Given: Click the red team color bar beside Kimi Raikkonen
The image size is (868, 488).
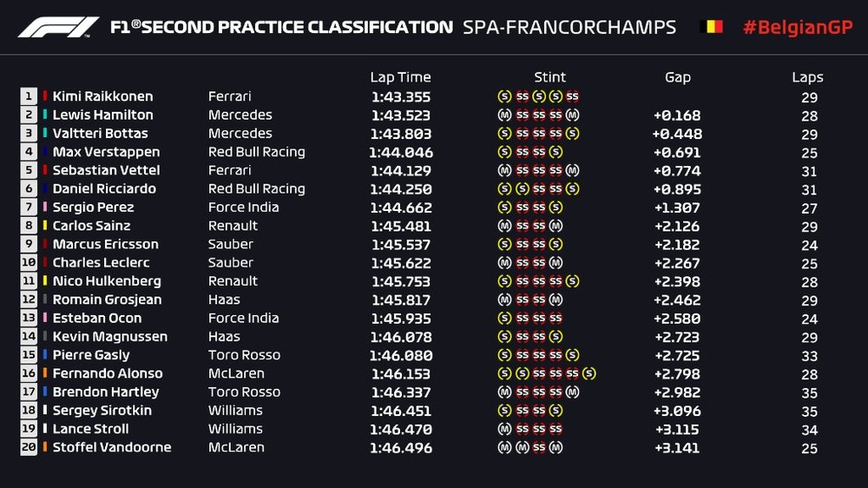Looking at the screenshot, I should [45, 96].
